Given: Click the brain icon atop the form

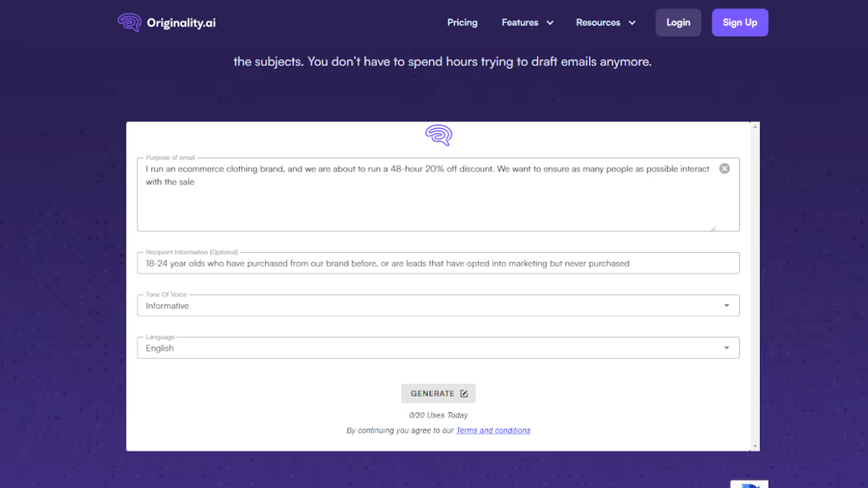Looking at the screenshot, I should pyautogui.click(x=438, y=135).
